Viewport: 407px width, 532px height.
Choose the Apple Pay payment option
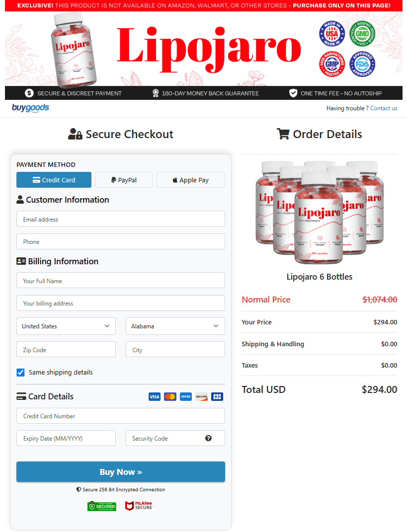pyautogui.click(x=190, y=180)
